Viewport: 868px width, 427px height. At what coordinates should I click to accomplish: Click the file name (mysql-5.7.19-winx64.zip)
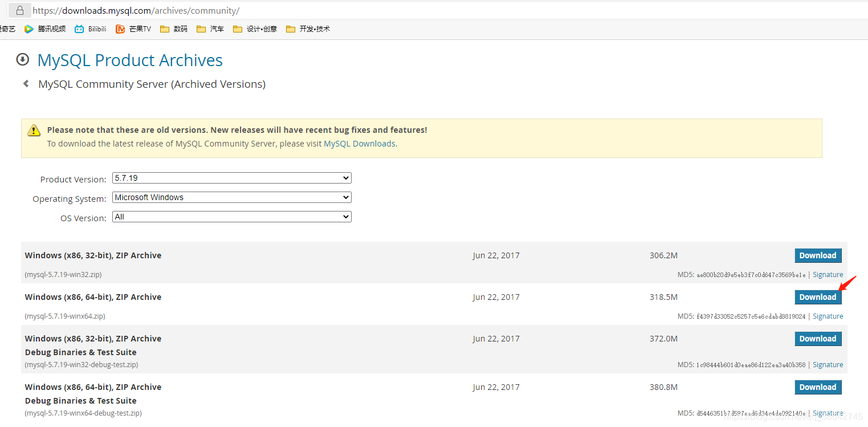pyautogui.click(x=65, y=316)
